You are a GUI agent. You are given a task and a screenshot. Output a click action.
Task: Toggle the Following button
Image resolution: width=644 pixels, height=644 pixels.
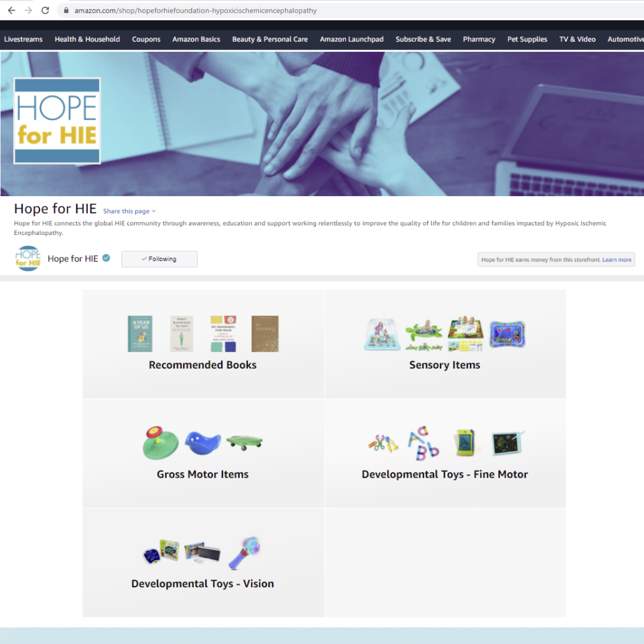point(159,259)
